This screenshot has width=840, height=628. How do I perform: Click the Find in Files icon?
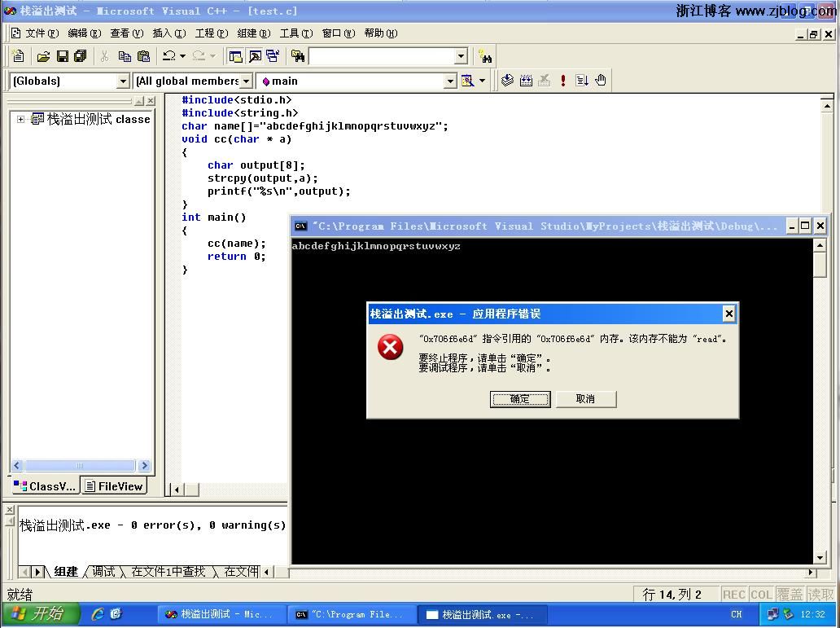pos(297,55)
